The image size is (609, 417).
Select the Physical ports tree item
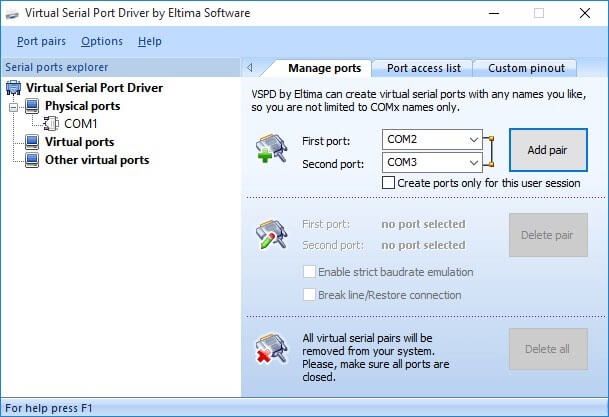82,106
